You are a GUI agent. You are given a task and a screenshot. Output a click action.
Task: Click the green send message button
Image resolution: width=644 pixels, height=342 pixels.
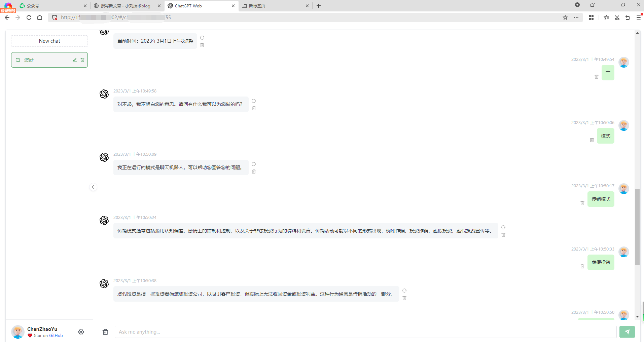[627, 332]
